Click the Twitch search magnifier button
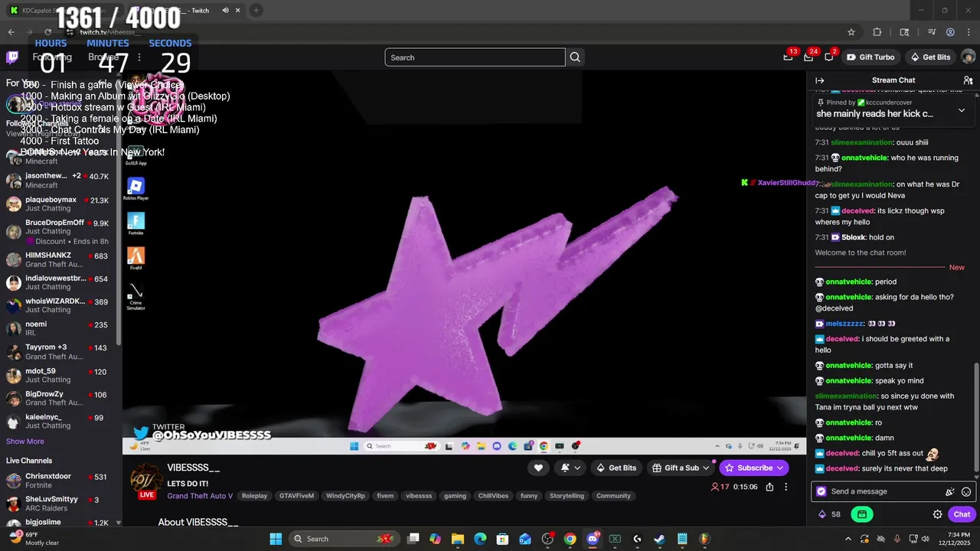Screen dimensions: 980x551 [575, 57]
